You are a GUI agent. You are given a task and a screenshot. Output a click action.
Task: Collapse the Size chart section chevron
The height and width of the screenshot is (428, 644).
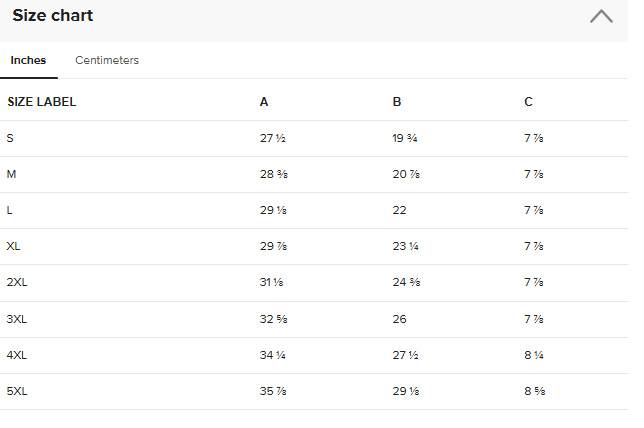click(601, 17)
